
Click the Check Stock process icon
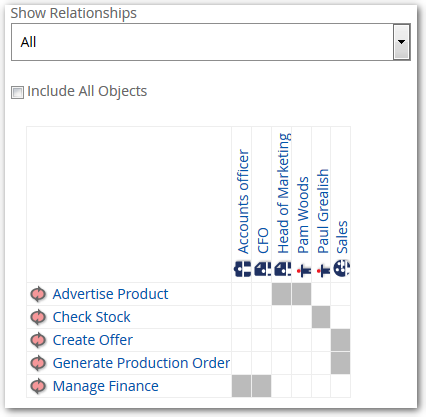pos(38,317)
